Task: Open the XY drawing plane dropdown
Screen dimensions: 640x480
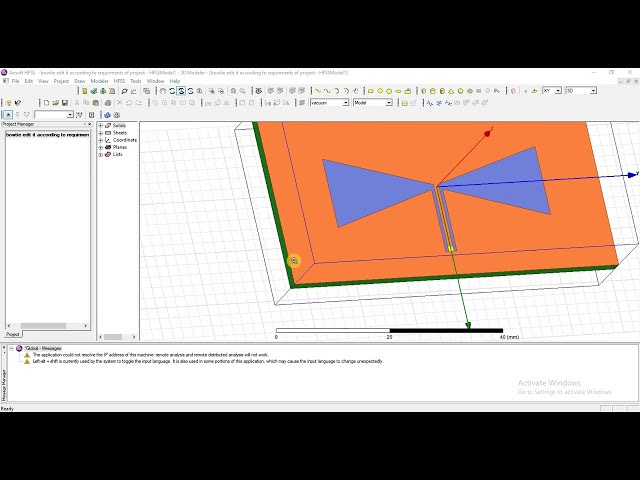Action: pyautogui.click(x=558, y=91)
